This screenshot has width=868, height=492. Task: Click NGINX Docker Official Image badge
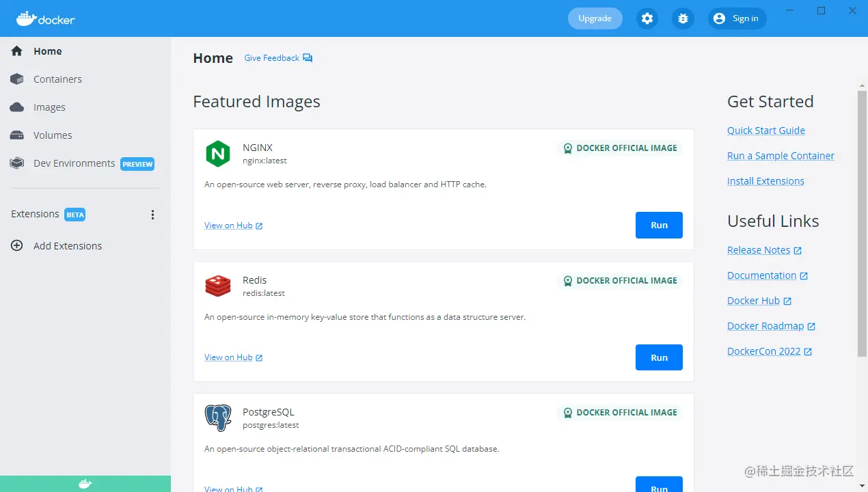tap(619, 148)
